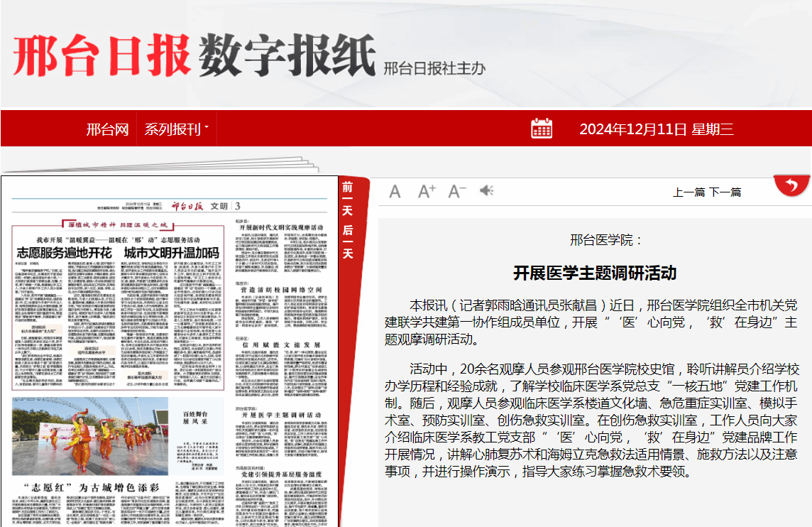Click the red return arrow icon
The image size is (812, 527).
tap(791, 186)
